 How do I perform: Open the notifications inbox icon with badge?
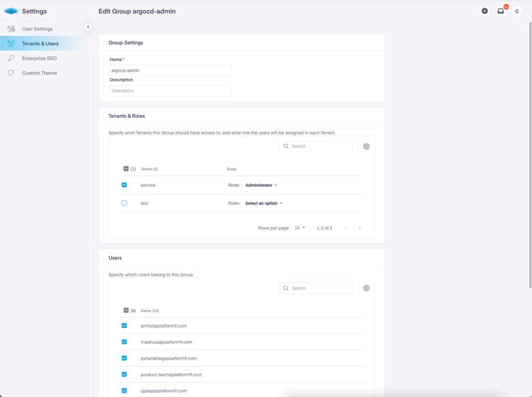coord(500,10)
